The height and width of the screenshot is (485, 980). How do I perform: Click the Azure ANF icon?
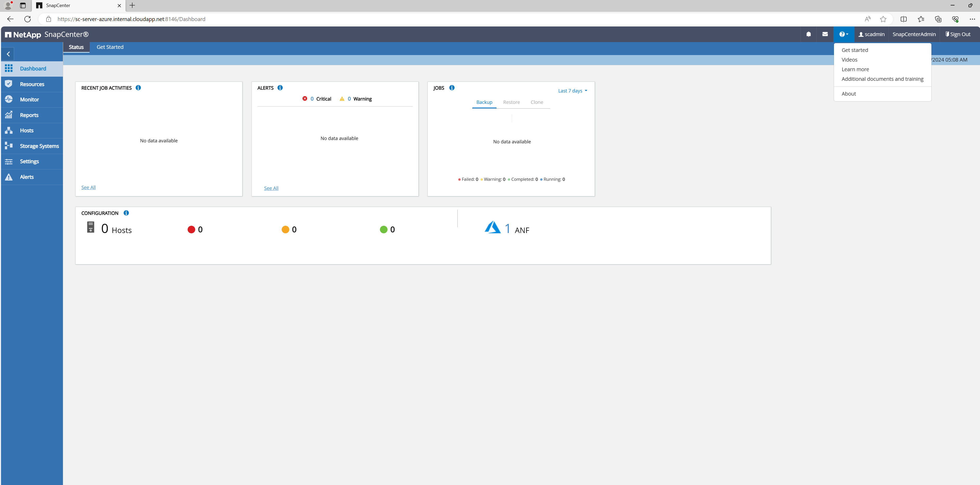click(492, 228)
